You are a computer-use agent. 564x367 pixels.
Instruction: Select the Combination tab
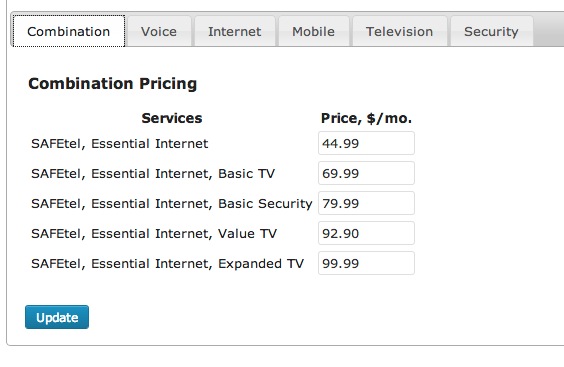pos(69,31)
